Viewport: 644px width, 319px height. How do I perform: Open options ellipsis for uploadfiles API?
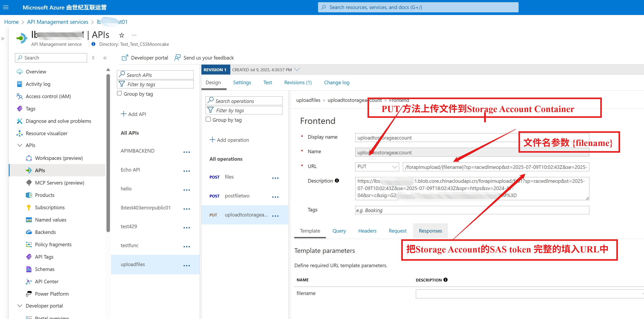(x=186, y=265)
